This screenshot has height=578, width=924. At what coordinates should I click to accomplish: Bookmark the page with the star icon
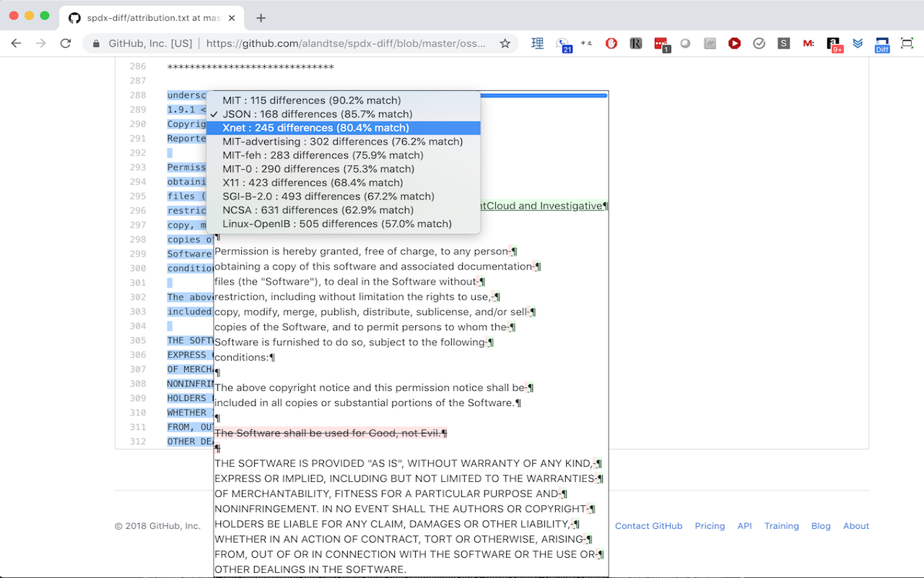click(505, 43)
